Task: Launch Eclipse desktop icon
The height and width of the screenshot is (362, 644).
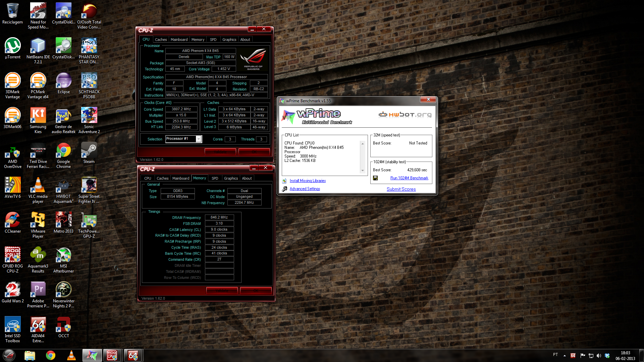Action: point(63,83)
